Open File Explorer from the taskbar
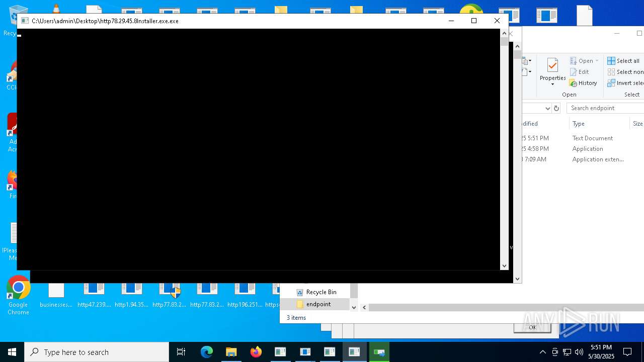 click(231, 352)
